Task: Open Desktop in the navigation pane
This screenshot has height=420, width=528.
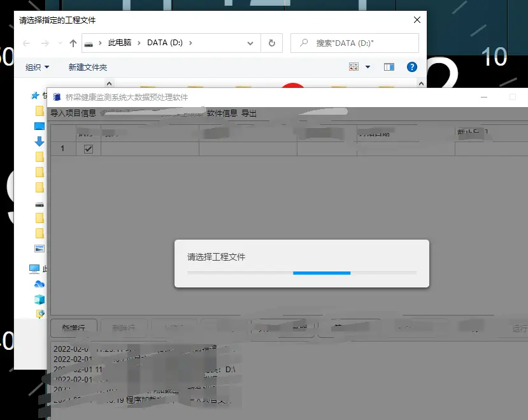Action: (x=39, y=126)
